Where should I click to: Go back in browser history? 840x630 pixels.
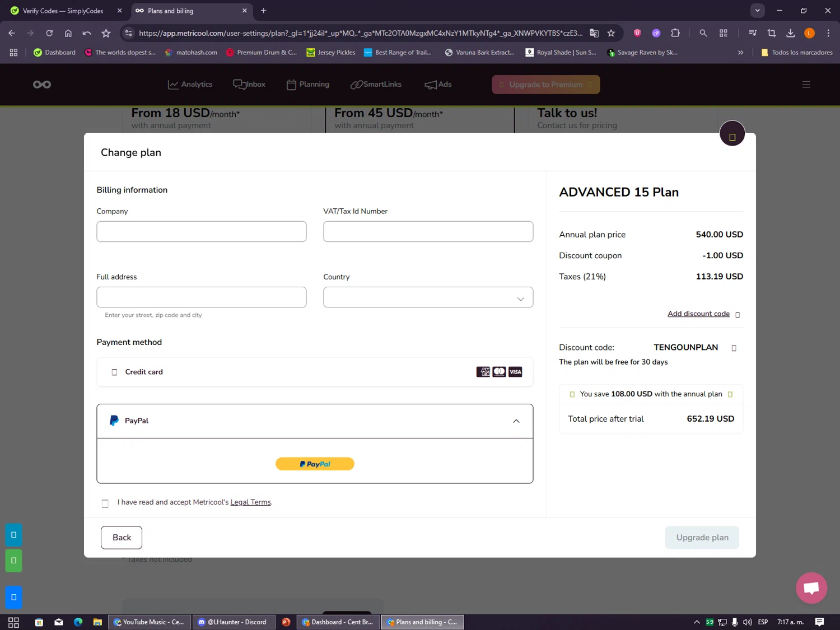point(12,33)
